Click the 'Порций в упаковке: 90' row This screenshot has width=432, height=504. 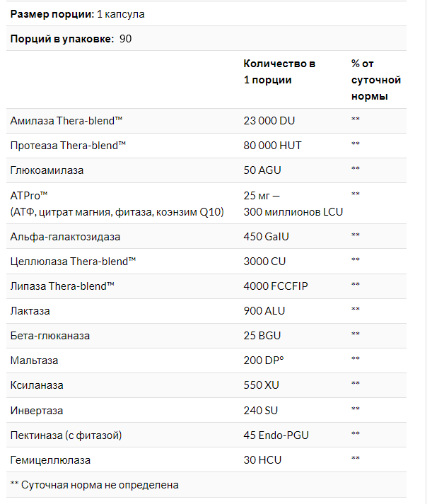tap(71, 39)
